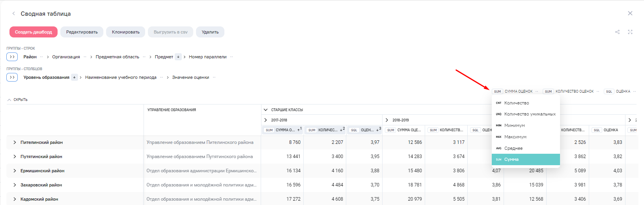Choose Количество уникальных from the menu
The width and height of the screenshot is (644, 205).
(x=530, y=114)
